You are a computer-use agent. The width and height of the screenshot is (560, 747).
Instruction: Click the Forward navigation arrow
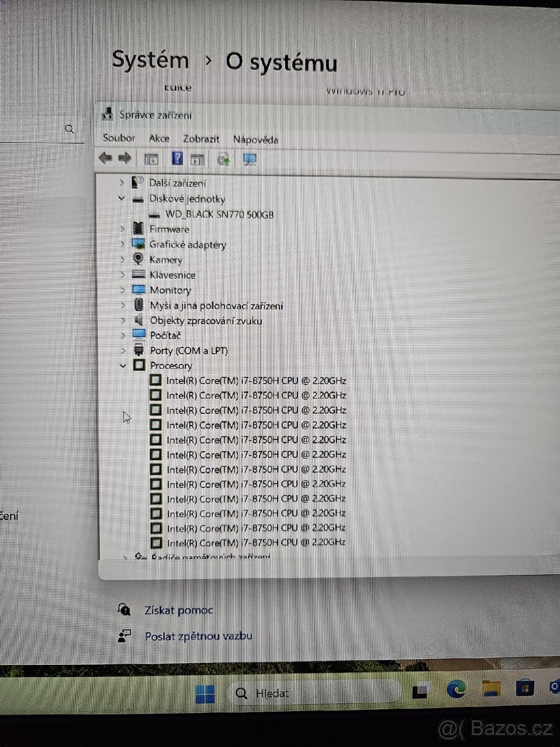tap(124, 158)
